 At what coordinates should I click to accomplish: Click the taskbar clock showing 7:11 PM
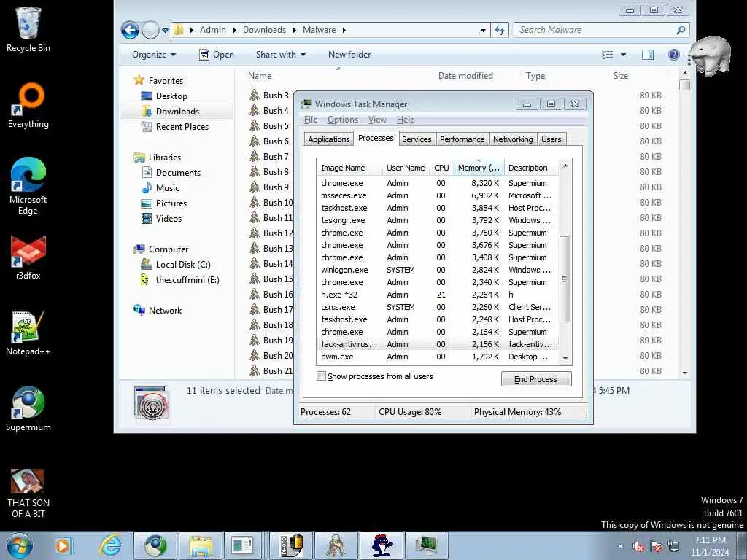(x=709, y=546)
